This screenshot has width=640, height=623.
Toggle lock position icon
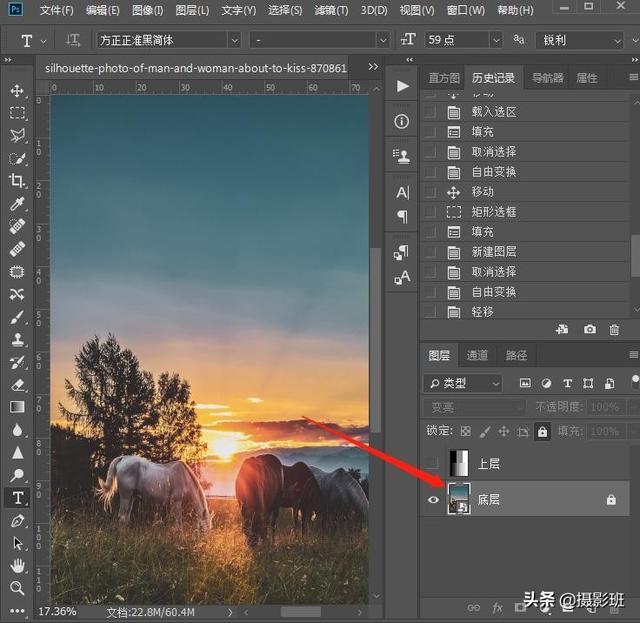(504, 431)
